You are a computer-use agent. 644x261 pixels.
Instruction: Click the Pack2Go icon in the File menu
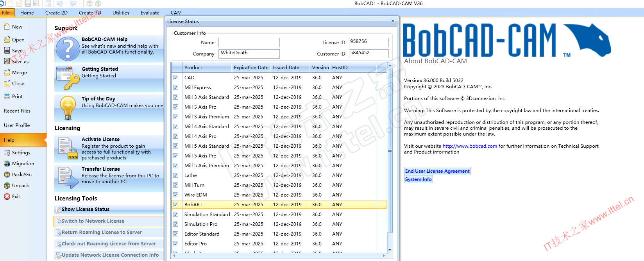click(x=7, y=175)
